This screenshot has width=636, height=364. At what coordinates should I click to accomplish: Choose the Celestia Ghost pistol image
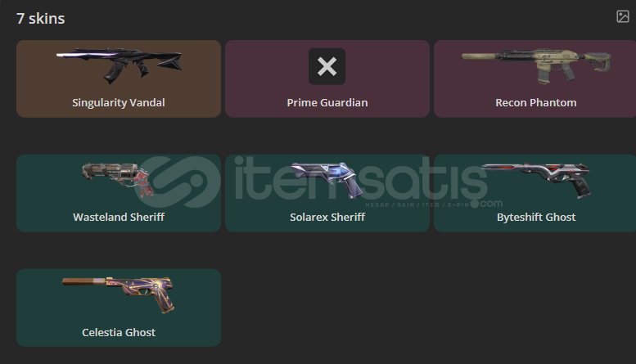119,294
